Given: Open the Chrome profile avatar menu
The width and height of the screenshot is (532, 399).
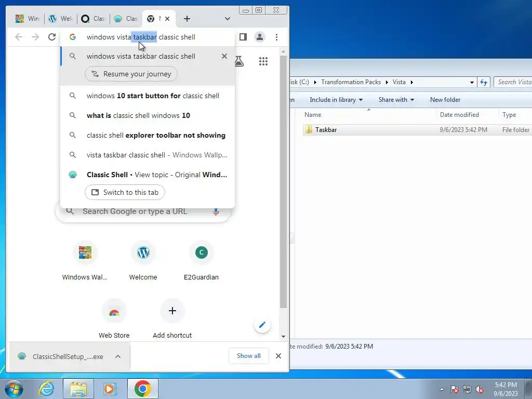Looking at the screenshot, I should click(x=260, y=37).
